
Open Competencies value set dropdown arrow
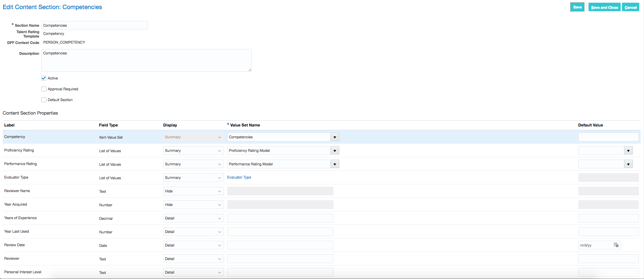click(x=335, y=137)
